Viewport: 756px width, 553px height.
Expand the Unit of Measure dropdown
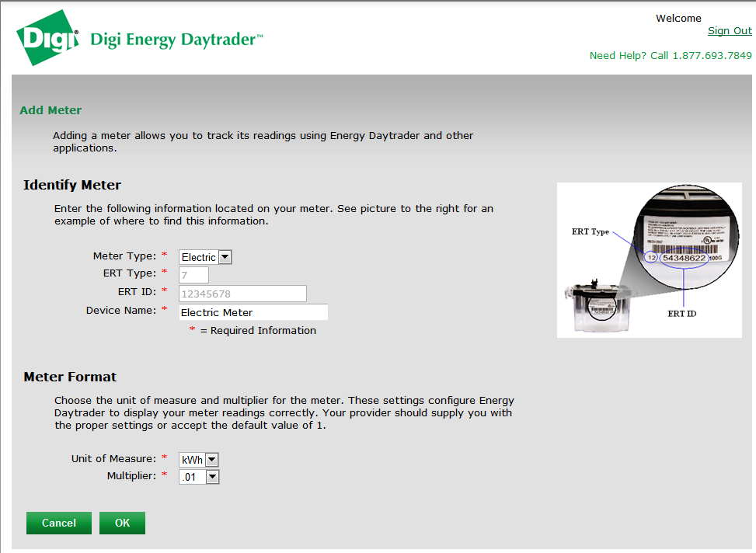[199, 460]
